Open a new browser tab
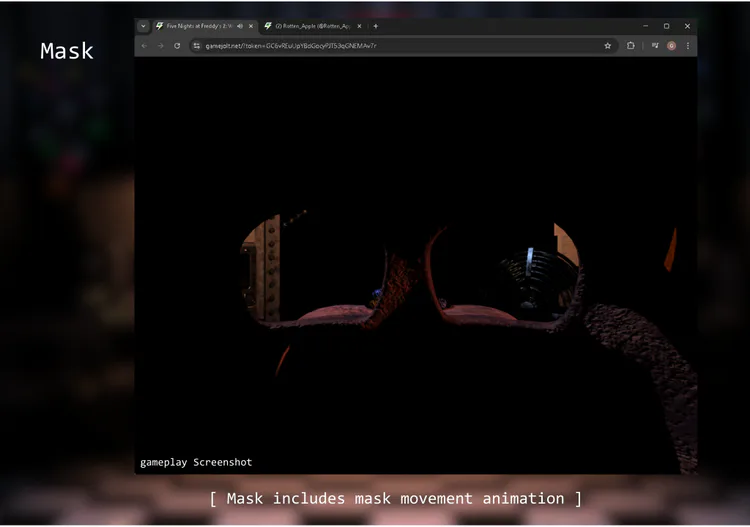The height and width of the screenshot is (527, 750). (375, 26)
